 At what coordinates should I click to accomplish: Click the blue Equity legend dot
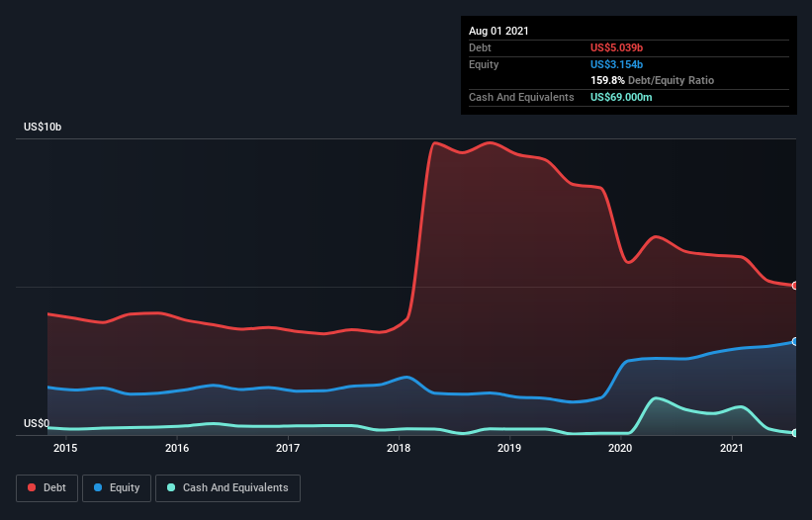98,487
